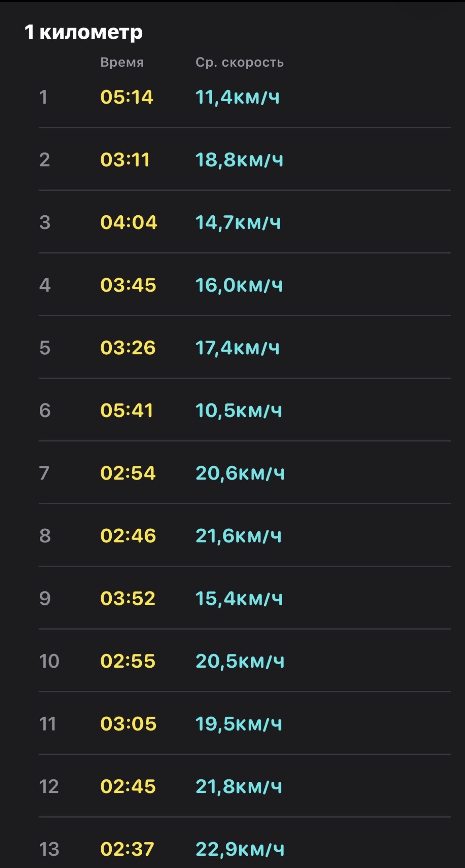Tap speed value 22,9км/ч
The height and width of the screenshot is (868, 465).
point(240,849)
